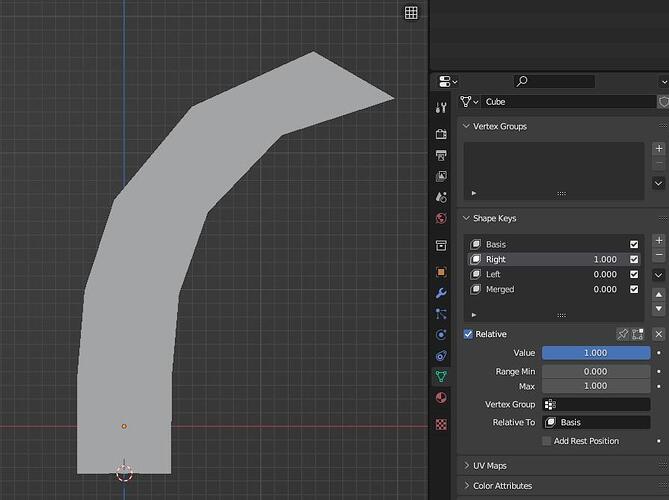Open the Texture properties tab

(441, 424)
